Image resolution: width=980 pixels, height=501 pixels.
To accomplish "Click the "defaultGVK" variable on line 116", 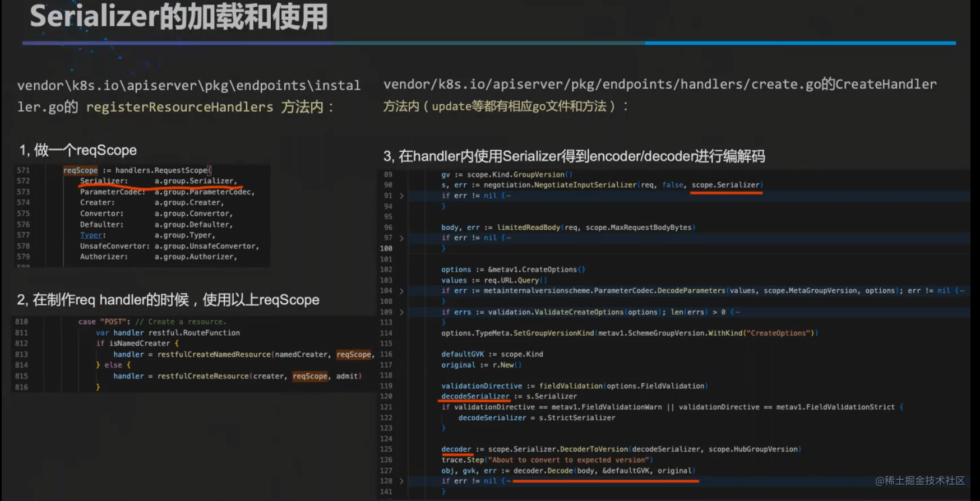I will [x=463, y=354].
